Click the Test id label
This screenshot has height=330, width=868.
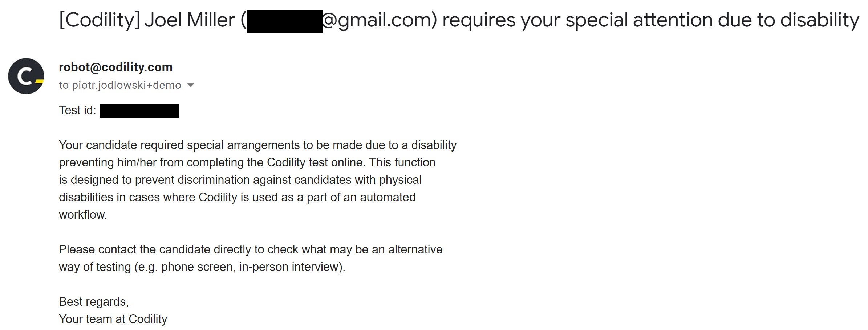tap(77, 110)
